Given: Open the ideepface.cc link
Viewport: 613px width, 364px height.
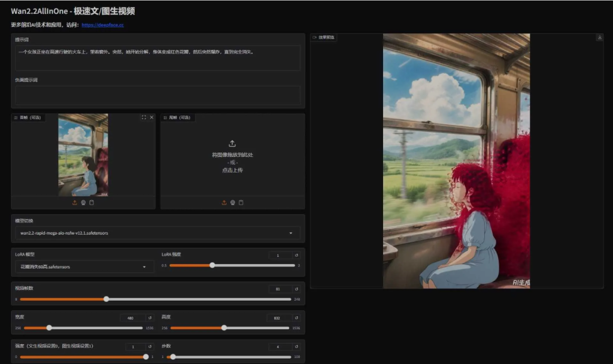Looking at the screenshot, I should coord(102,25).
